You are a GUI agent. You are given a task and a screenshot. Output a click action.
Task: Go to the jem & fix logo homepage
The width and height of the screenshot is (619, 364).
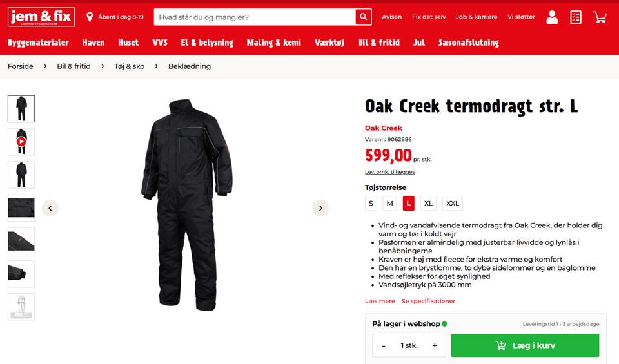point(41,17)
